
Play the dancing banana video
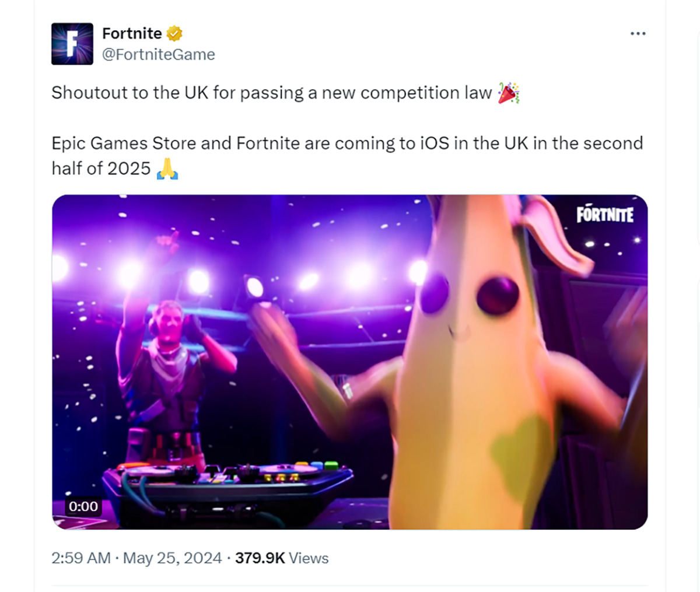[x=350, y=362]
